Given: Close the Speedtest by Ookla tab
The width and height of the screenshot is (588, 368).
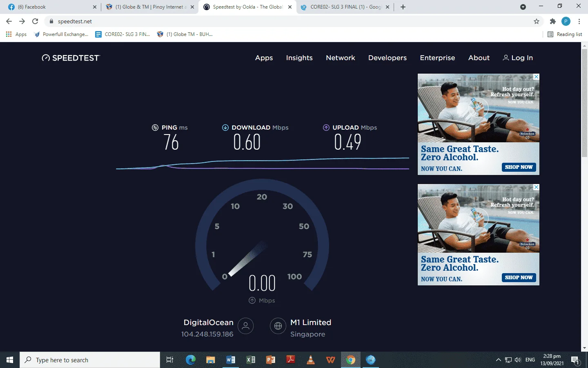Looking at the screenshot, I should coord(290,7).
